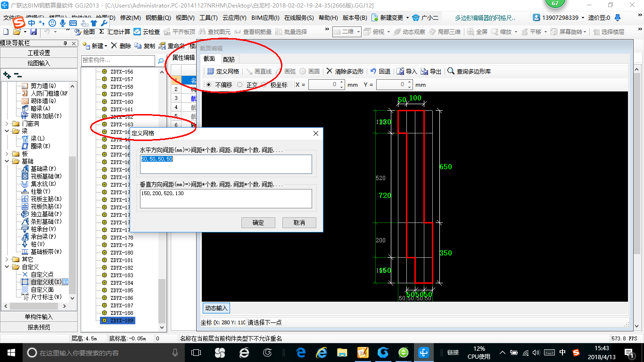644x362 pixels.
Task: Open the 报表预览 navigator section
Action: point(39,327)
